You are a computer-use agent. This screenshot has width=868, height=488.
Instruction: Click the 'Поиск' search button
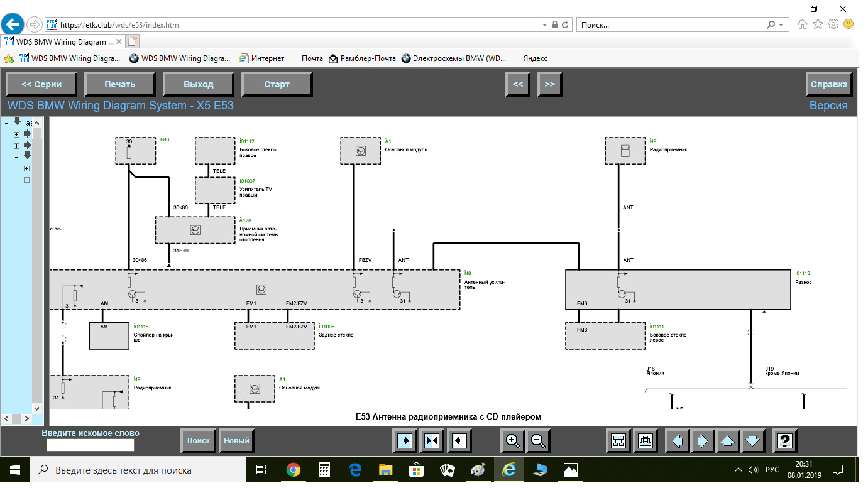[x=199, y=441]
